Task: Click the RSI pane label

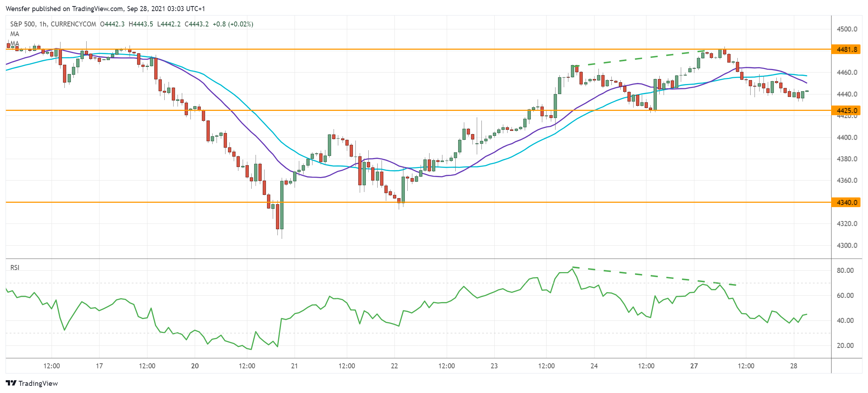Action: coord(15,267)
